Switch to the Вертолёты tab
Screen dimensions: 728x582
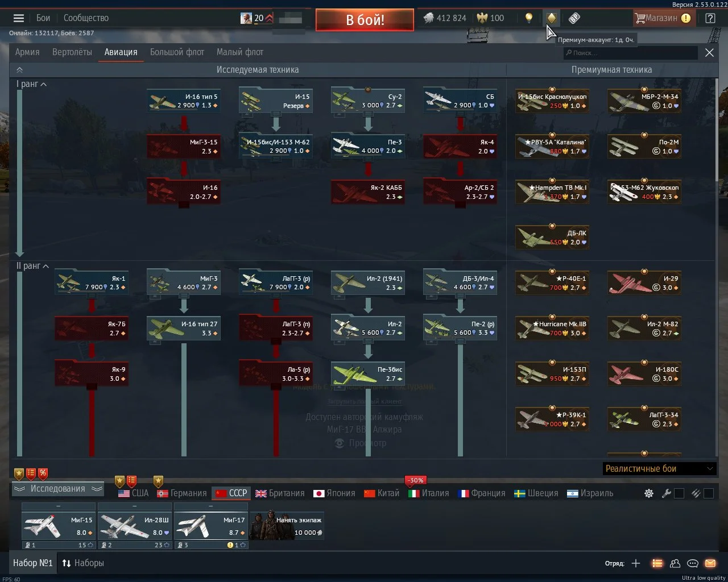point(72,52)
